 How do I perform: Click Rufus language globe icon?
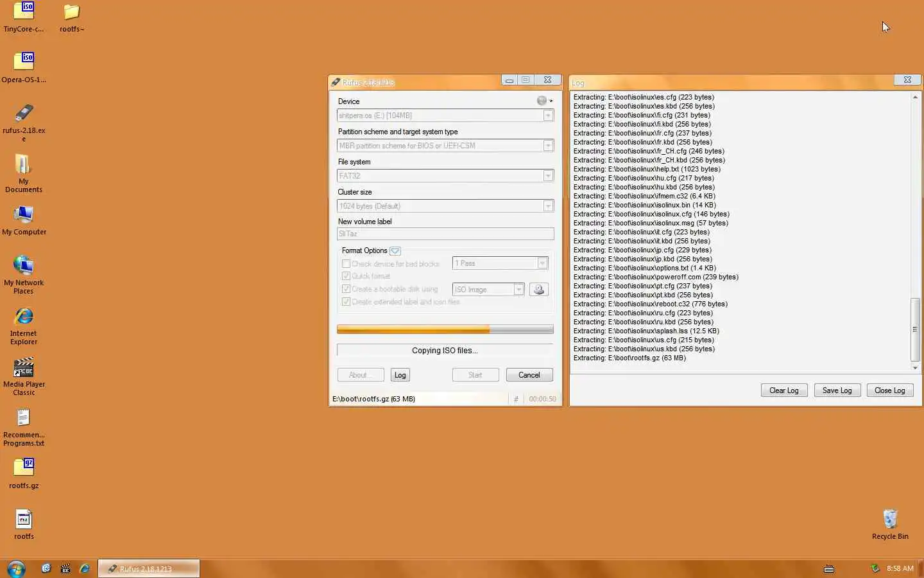click(x=542, y=101)
